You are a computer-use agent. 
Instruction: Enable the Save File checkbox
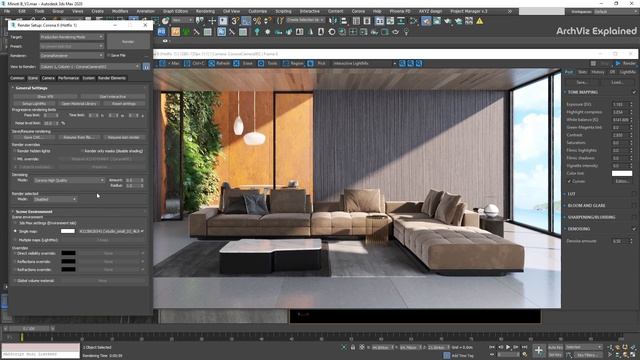109,56
